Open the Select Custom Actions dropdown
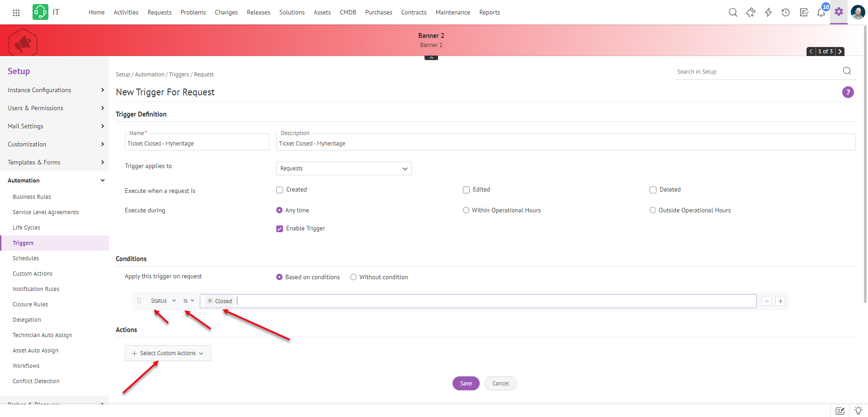 [168, 353]
